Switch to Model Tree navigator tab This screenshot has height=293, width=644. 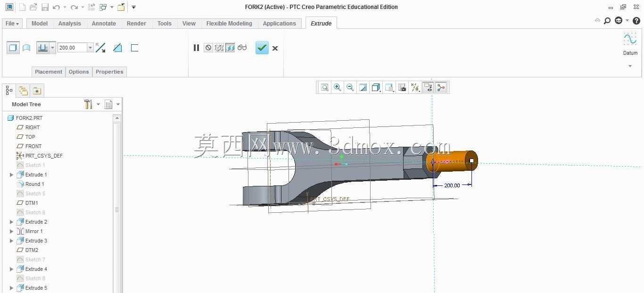click(9, 90)
